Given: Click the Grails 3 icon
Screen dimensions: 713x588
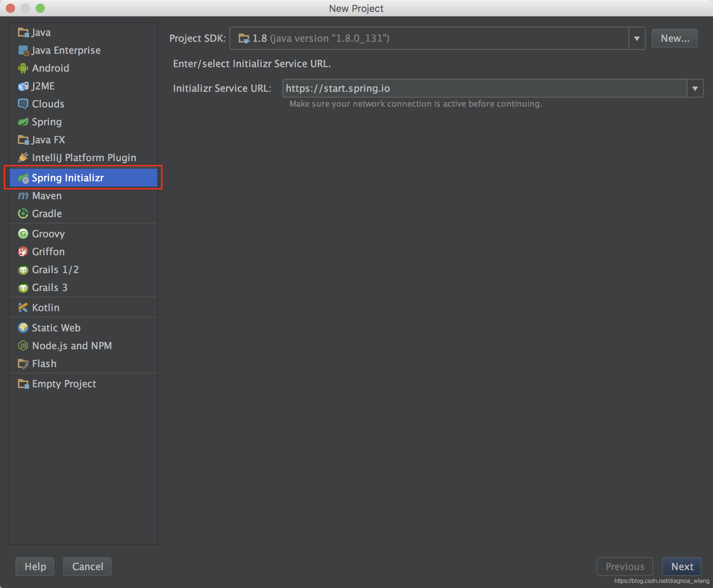Looking at the screenshot, I should click(23, 288).
